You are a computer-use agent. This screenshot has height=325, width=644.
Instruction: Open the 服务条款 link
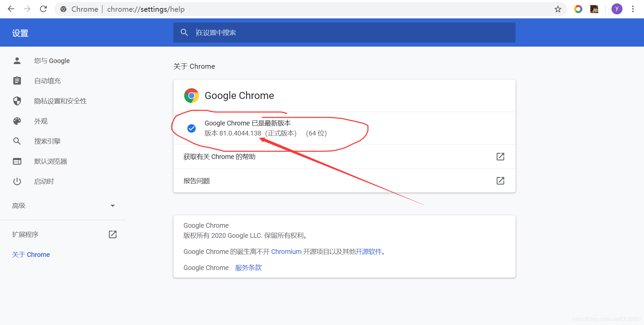coord(248,268)
